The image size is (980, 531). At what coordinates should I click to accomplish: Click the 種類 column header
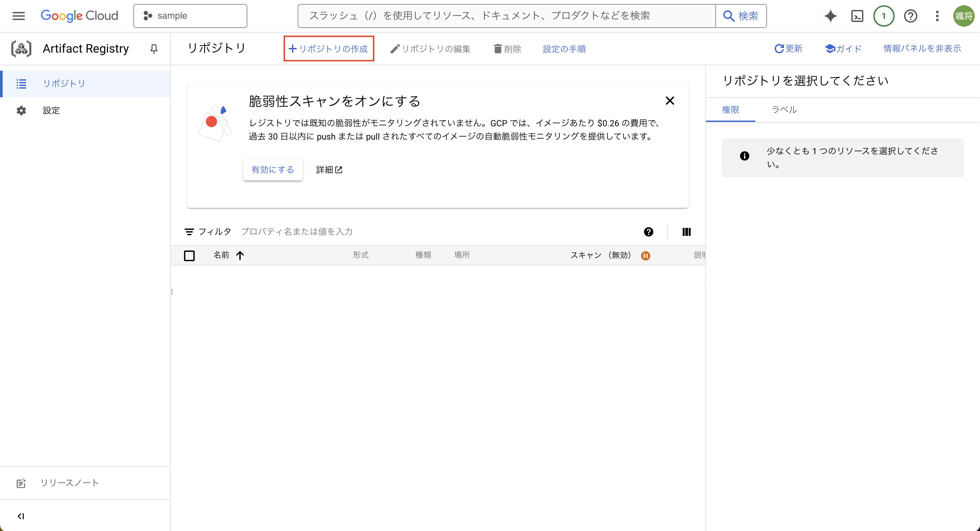point(423,255)
